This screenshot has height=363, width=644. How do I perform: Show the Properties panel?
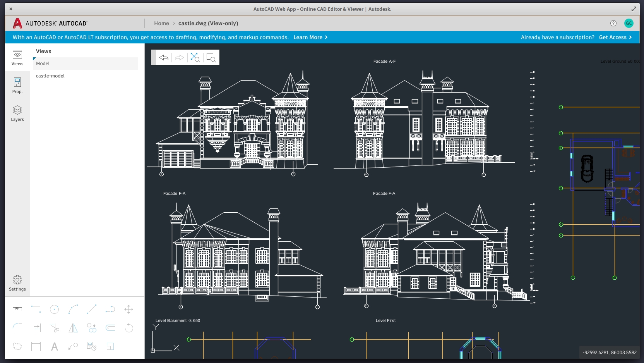pyautogui.click(x=17, y=85)
